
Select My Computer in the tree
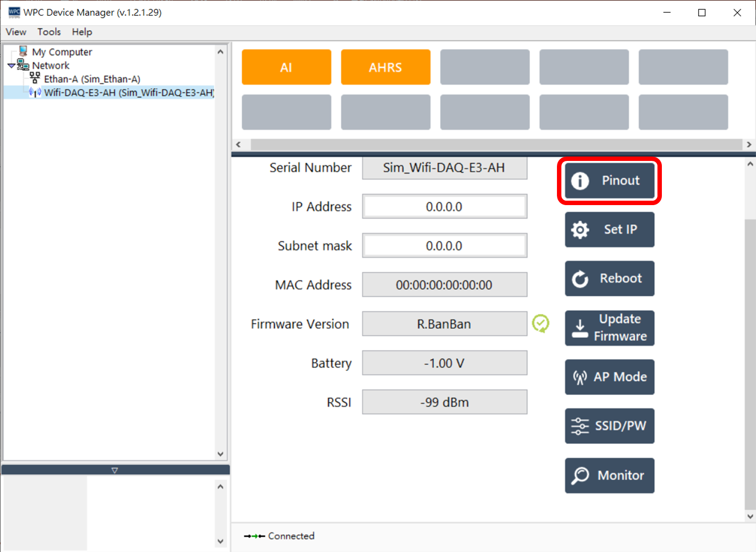(x=62, y=52)
